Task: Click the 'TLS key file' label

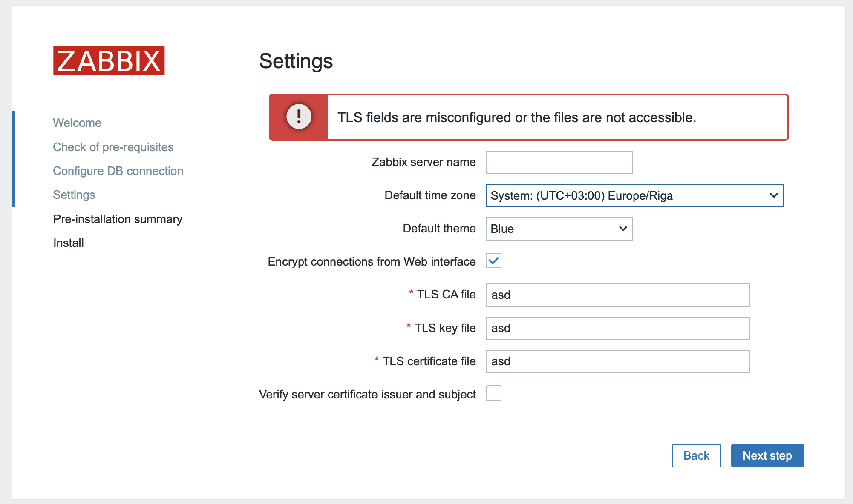Action: click(445, 328)
